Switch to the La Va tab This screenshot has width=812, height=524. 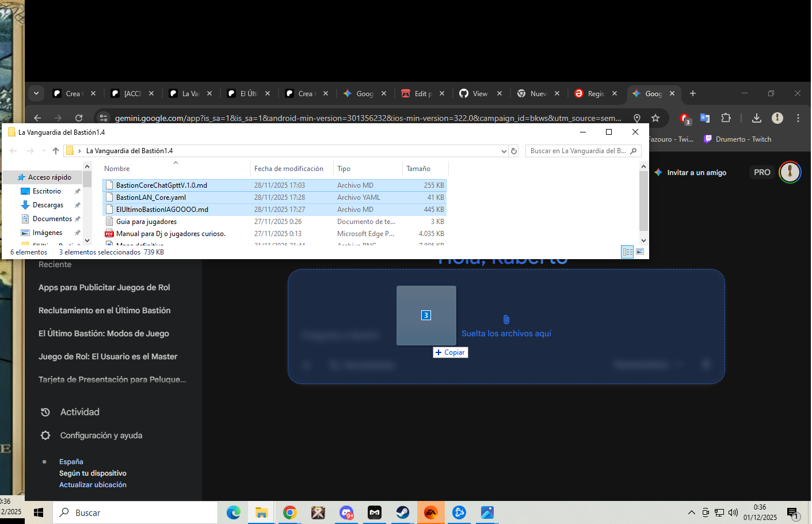(190, 93)
